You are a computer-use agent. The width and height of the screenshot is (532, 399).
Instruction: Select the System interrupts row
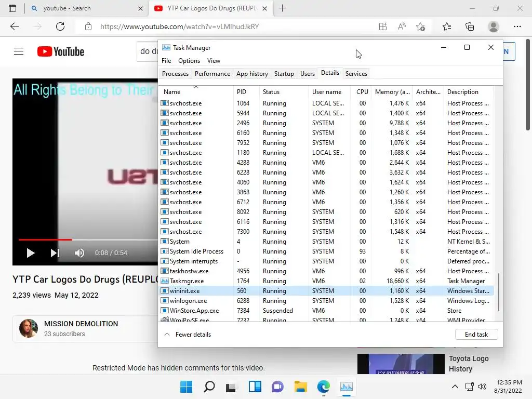coord(326,261)
